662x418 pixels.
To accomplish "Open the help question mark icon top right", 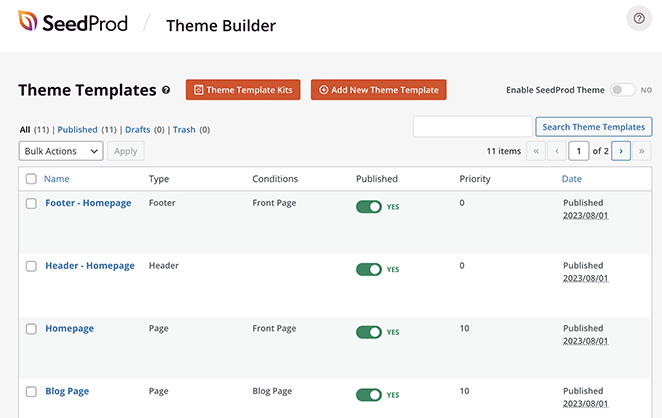I will (x=639, y=18).
